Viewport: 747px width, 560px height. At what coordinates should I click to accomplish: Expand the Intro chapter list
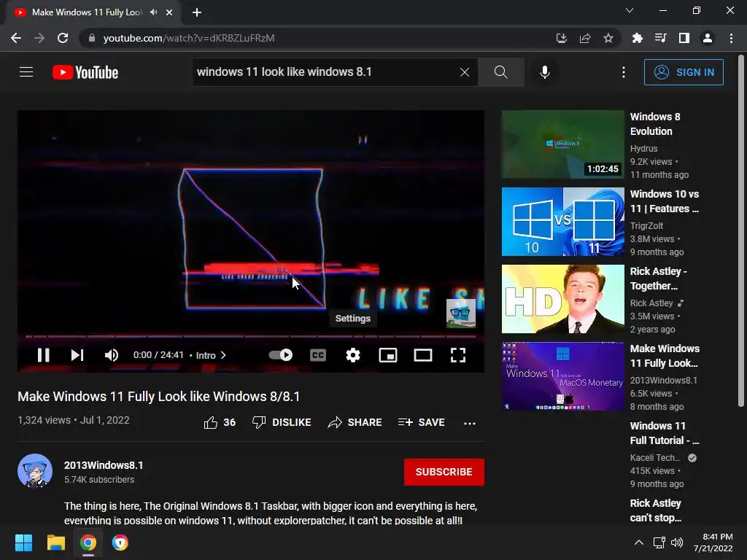[211, 355]
